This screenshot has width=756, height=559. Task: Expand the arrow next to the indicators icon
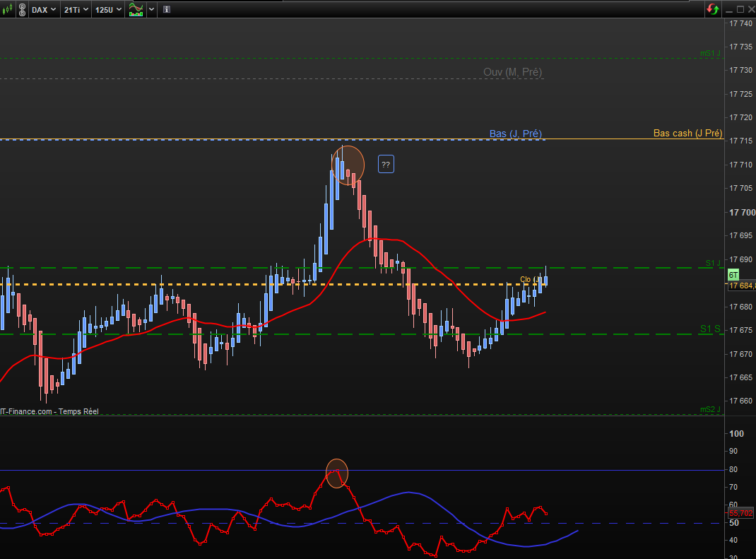point(152,10)
